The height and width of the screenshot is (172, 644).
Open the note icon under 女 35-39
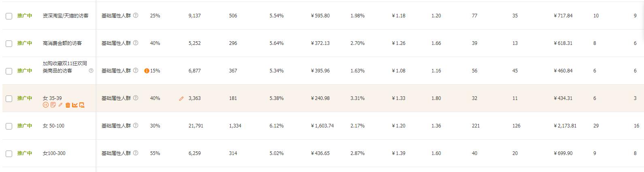(53, 105)
